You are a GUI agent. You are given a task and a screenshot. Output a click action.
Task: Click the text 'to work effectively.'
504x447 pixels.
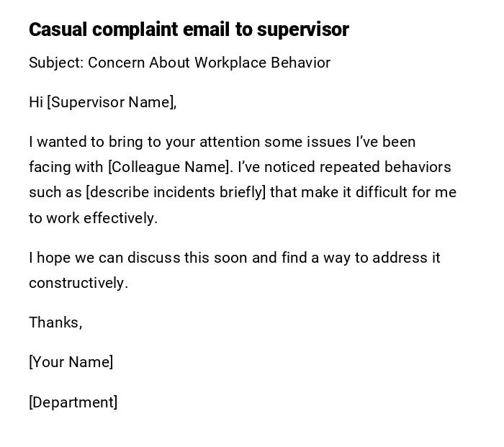[x=93, y=218]
